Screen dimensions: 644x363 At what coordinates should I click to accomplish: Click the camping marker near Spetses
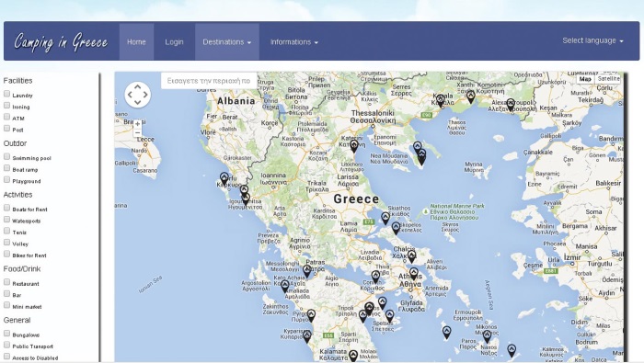point(389,316)
